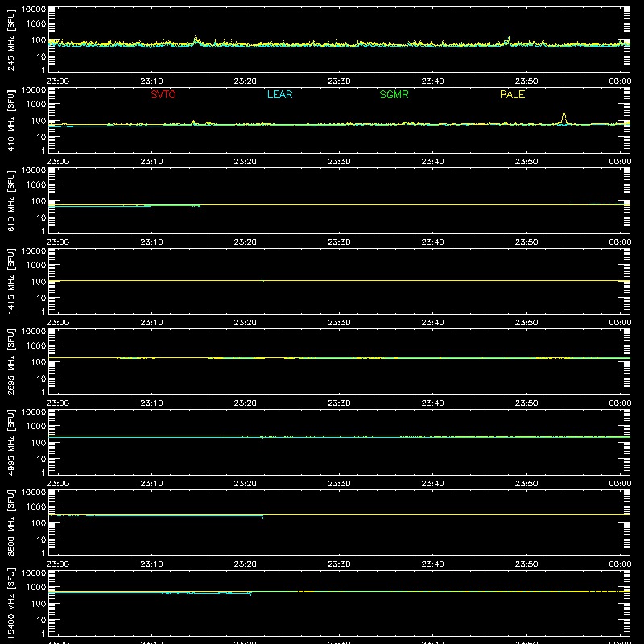Click the 10 label on the 2695 MHz axis

[41, 378]
